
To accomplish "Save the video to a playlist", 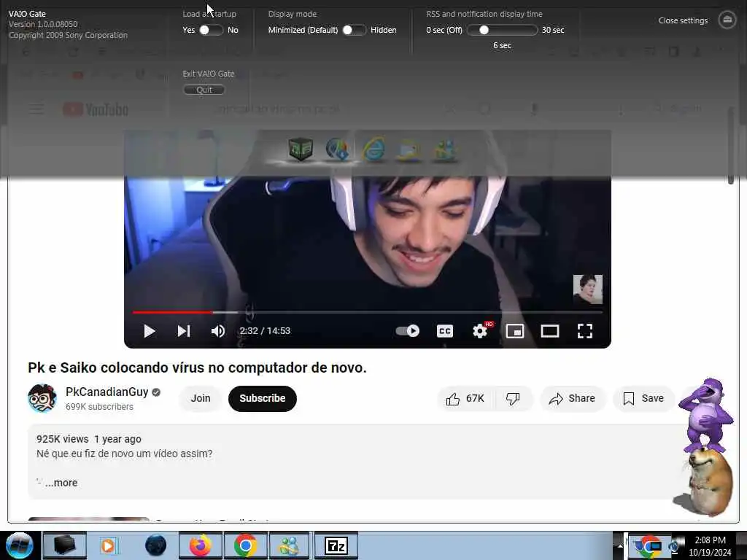I will click(x=643, y=399).
